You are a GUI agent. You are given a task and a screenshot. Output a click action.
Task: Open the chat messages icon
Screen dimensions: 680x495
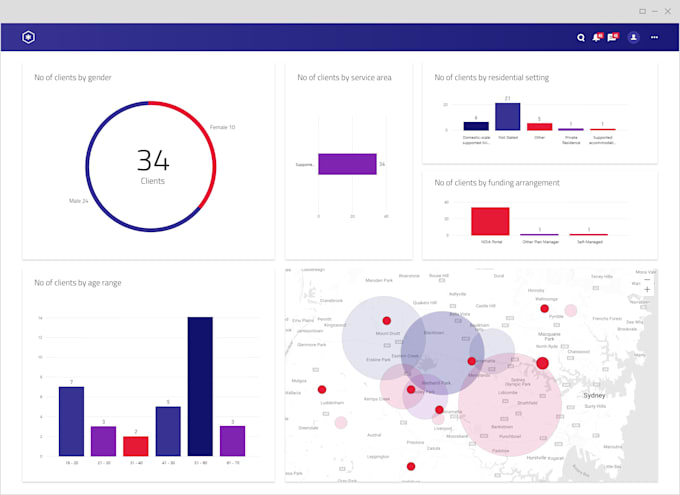click(x=613, y=37)
